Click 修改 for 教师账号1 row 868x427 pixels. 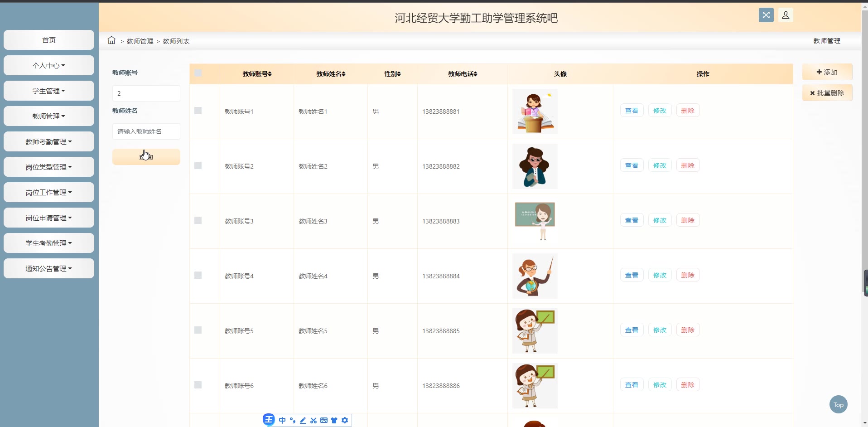(660, 111)
